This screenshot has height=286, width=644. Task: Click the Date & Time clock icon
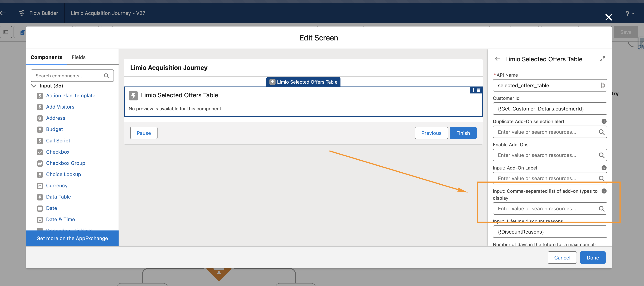click(x=40, y=220)
